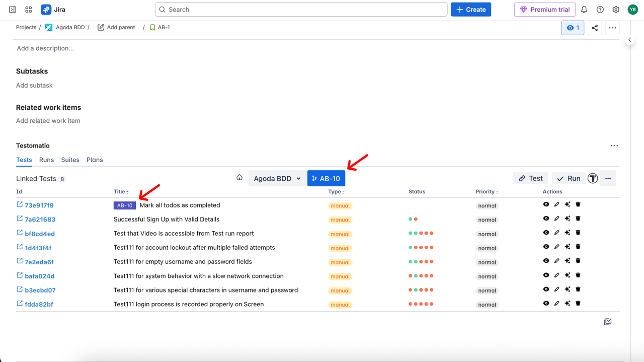
Task: Sort linked tests by the Priority column
Action: [x=487, y=192]
